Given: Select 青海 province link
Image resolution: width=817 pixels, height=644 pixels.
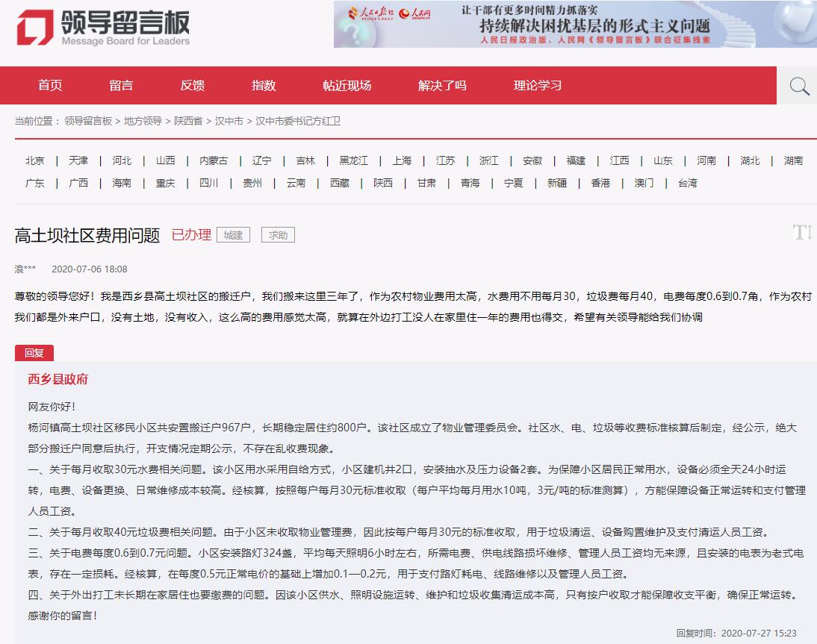Looking at the screenshot, I should (x=470, y=184).
